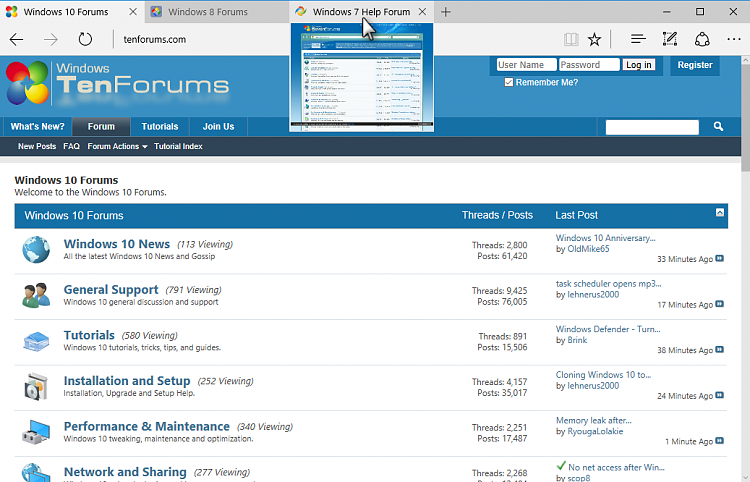Open the Tutorial Index link
This screenshot has width=750, height=482.
pyautogui.click(x=178, y=146)
